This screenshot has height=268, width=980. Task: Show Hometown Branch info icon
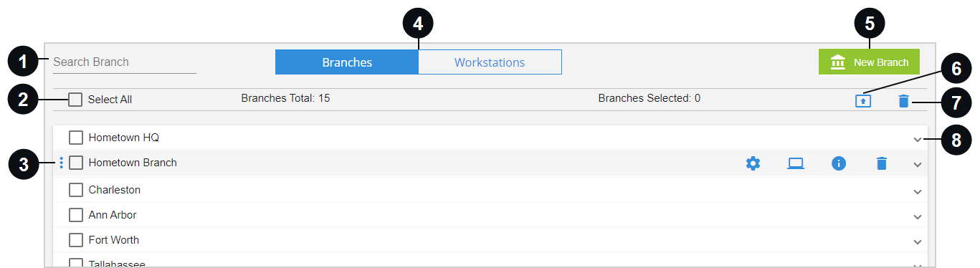point(839,163)
